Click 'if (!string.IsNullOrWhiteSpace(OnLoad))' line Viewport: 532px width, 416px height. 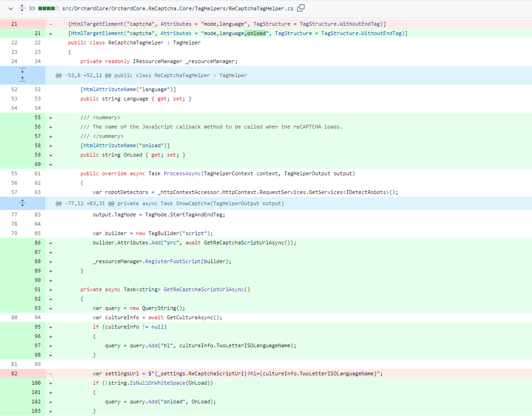(x=153, y=383)
